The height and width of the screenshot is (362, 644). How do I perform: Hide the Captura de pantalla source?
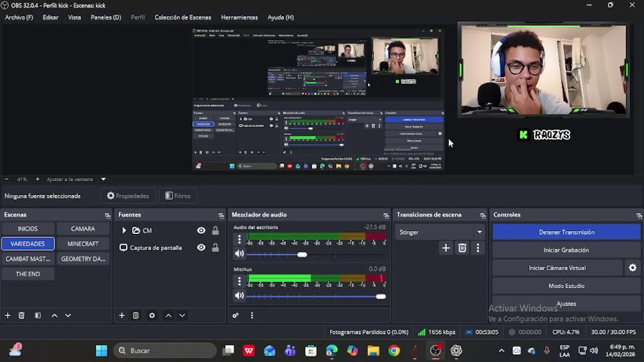201,247
